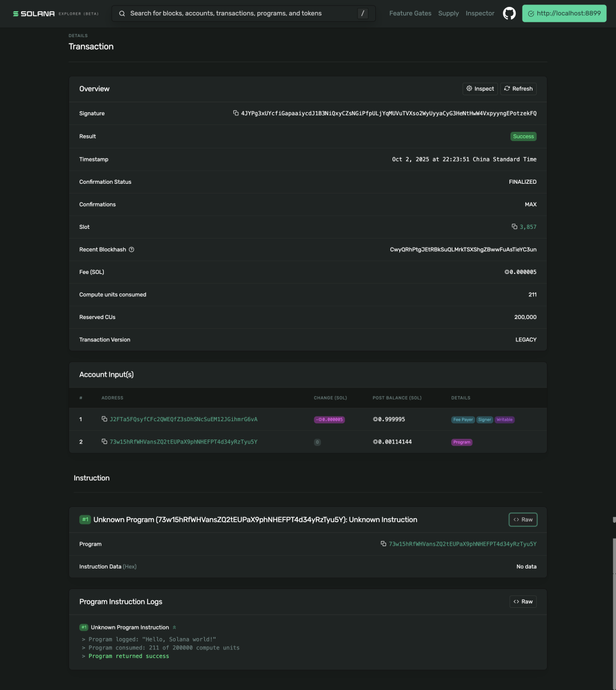Open the J2FTa5FQ fee payer account link
The height and width of the screenshot is (690, 616).
point(183,419)
